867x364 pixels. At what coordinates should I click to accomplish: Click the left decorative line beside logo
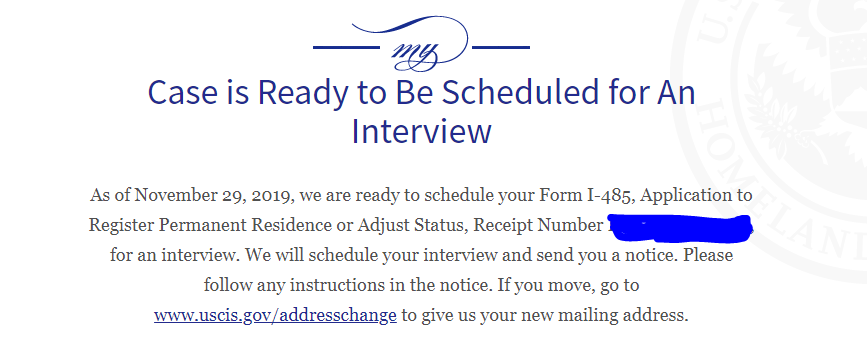tap(346, 48)
